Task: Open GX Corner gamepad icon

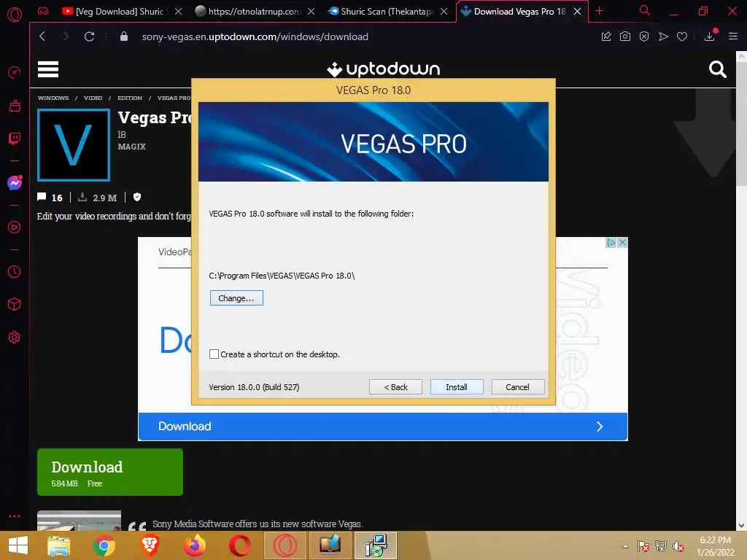Action: click(43, 11)
